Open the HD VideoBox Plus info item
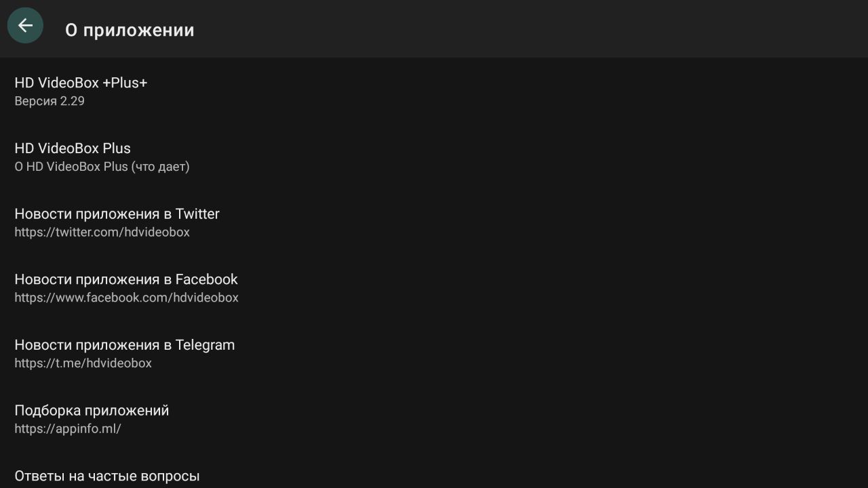 coord(434,157)
